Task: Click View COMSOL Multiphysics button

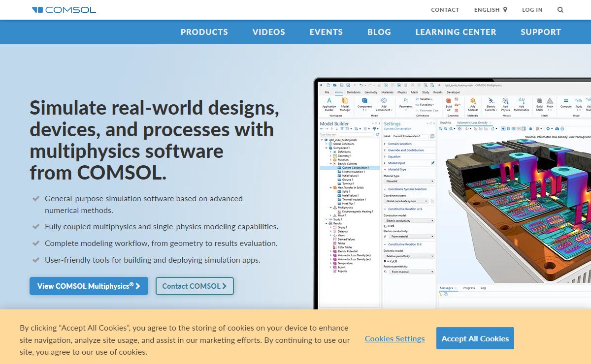Action: pyautogui.click(x=89, y=286)
